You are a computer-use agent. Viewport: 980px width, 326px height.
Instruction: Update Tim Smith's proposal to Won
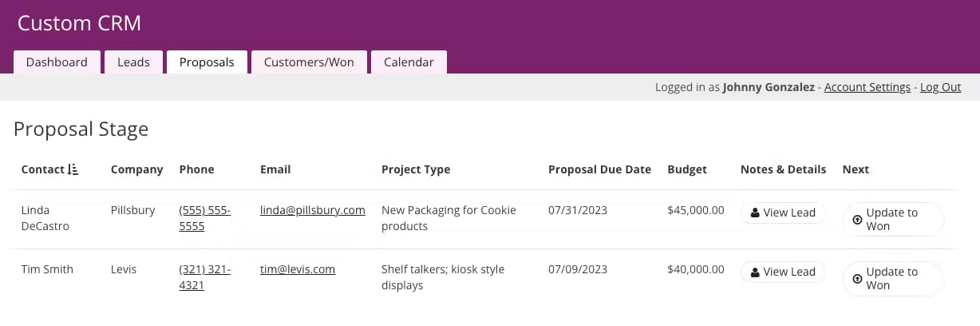(x=892, y=279)
